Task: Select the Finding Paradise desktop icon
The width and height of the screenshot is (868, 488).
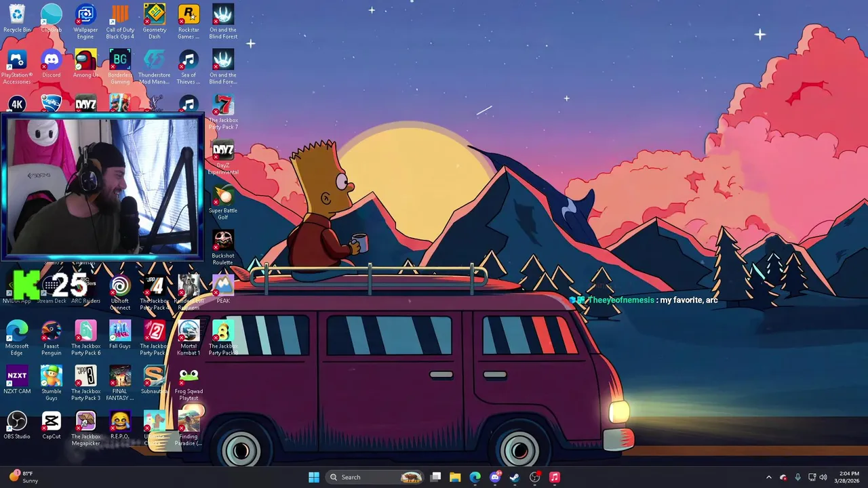Action: (x=189, y=430)
